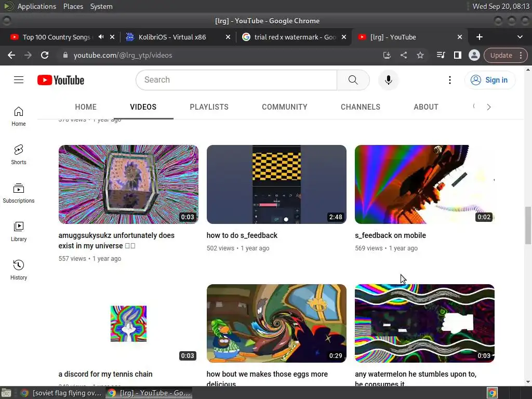This screenshot has width=532, height=399.
Task: Click the show desktop taskbar icon
Action: (x=6, y=393)
